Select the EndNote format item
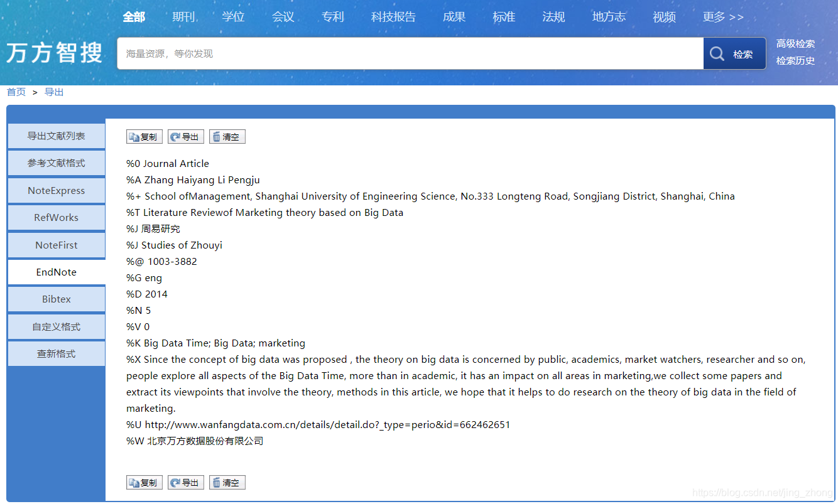Screen dimensions: 838x504 click(x=57, y=272)
